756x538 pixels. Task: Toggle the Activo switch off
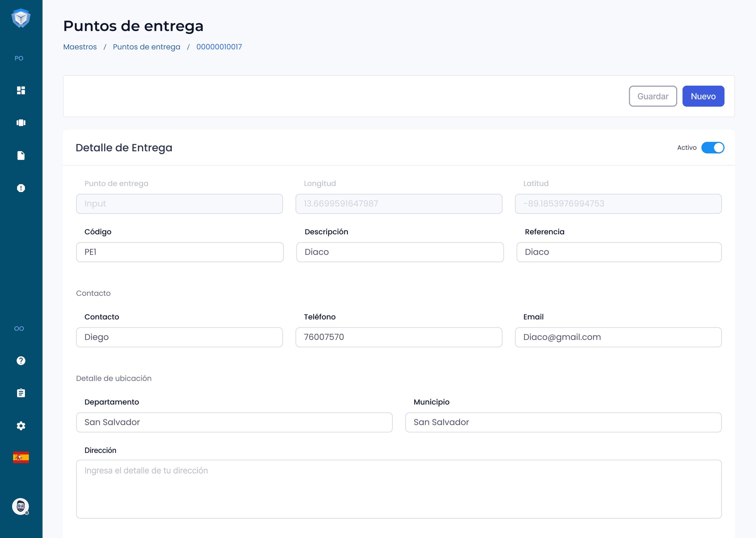point(712,148)
